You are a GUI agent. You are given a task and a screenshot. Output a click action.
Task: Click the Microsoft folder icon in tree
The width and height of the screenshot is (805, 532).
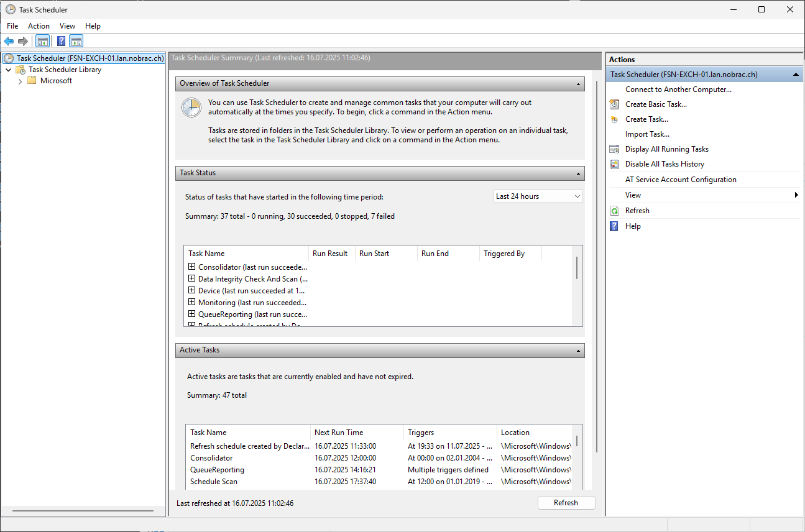(32, 81)
